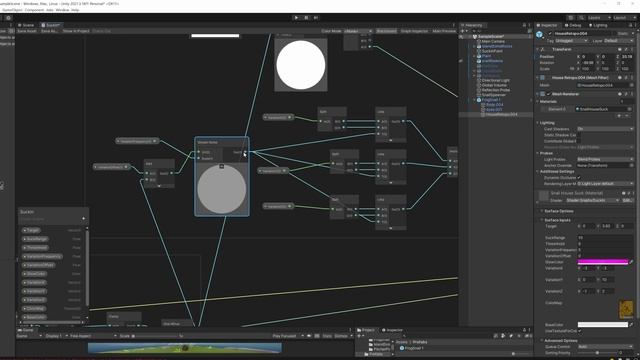
Task: Select the Target property in Blackboard
Action: [31, 230]
